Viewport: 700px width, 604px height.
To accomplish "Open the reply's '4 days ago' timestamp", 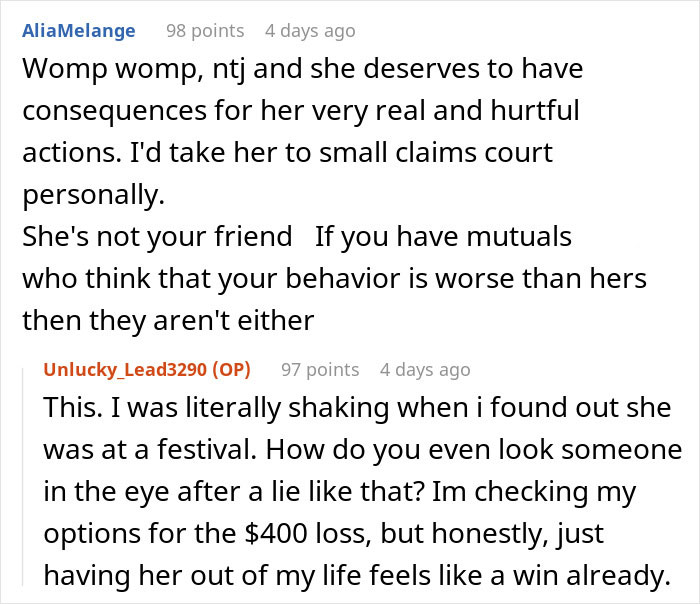I will [x=425, y=370].
